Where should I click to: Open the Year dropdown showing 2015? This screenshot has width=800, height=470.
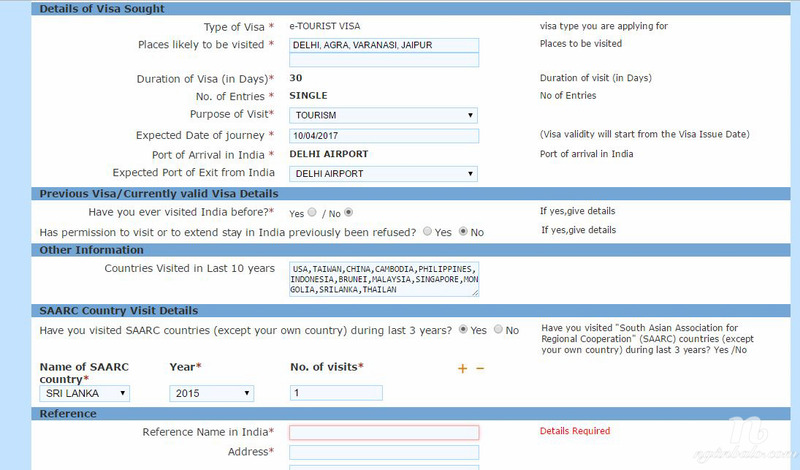pyautogui.click(x=212, y=393)
